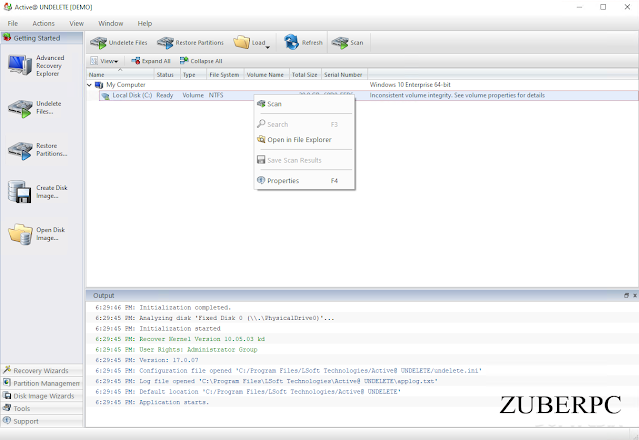Switch to the Partition Management panel

[42, 383]
